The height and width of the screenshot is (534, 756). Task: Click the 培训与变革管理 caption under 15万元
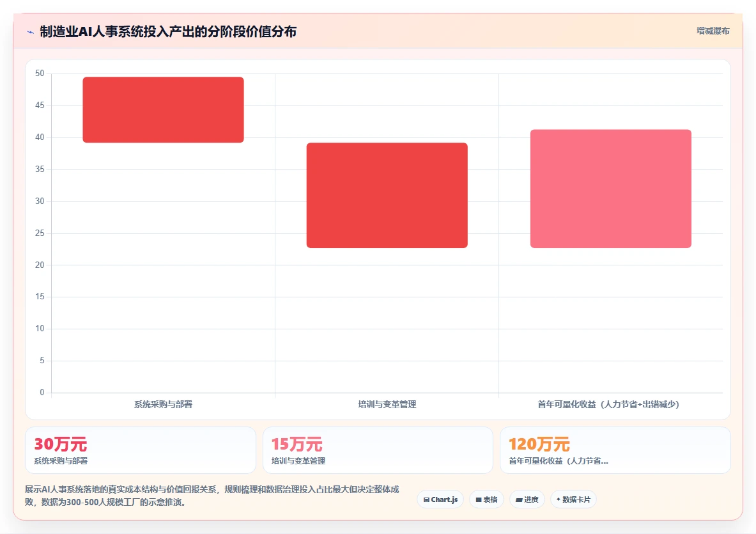point(298,460)
